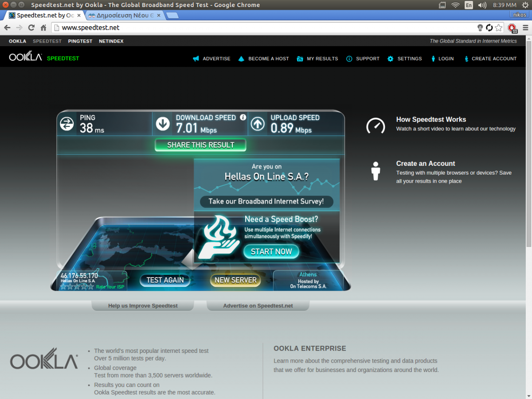The height and width of the screenshot is (399, 532).
Task: Click the New Server button
Action: [235, 280]
